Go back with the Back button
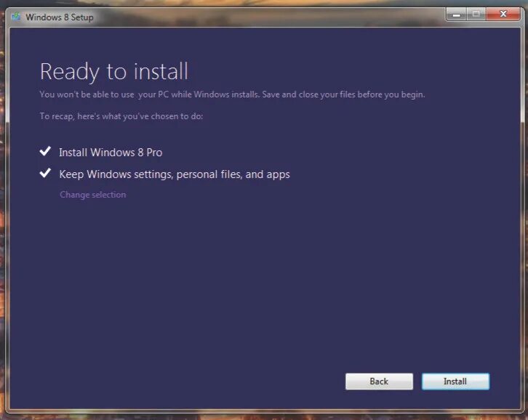Screen dimensions: 528x420 379,381
